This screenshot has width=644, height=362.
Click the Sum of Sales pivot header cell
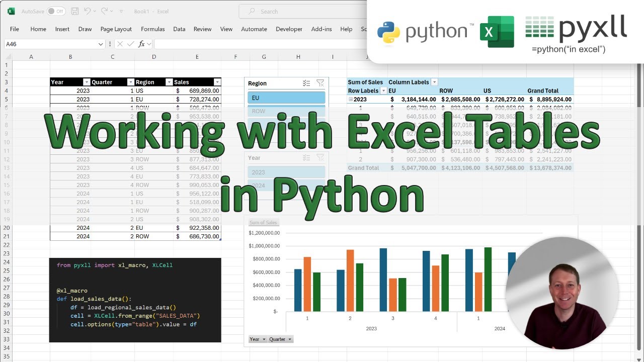tap(365, 82)
